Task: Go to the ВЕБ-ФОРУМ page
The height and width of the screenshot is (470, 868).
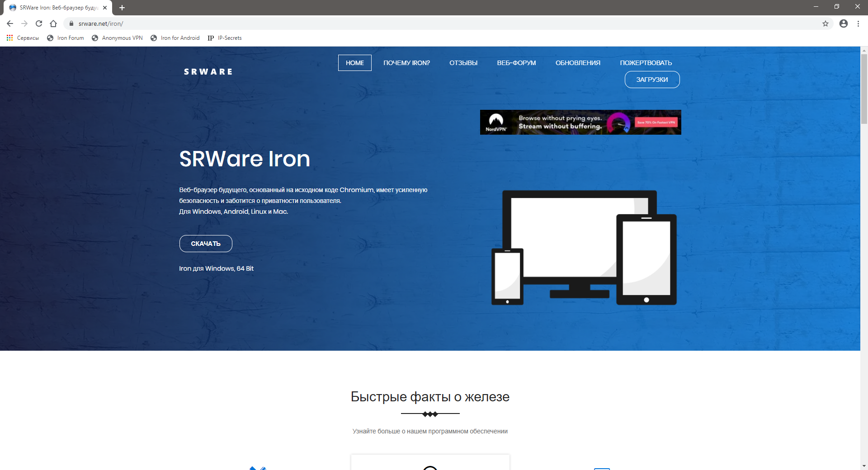Action: point(516,63)
